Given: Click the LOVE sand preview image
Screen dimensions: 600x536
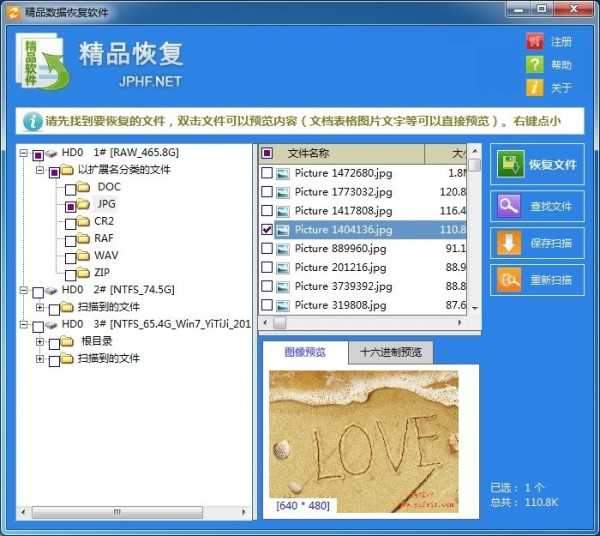Looking at the screenshot, I should point(364,442).
